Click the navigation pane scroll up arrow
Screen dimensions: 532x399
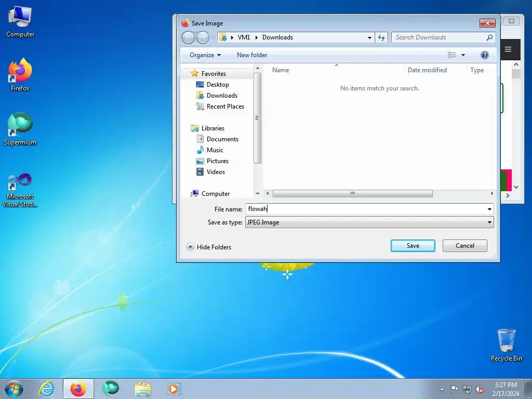pos(258,69)
